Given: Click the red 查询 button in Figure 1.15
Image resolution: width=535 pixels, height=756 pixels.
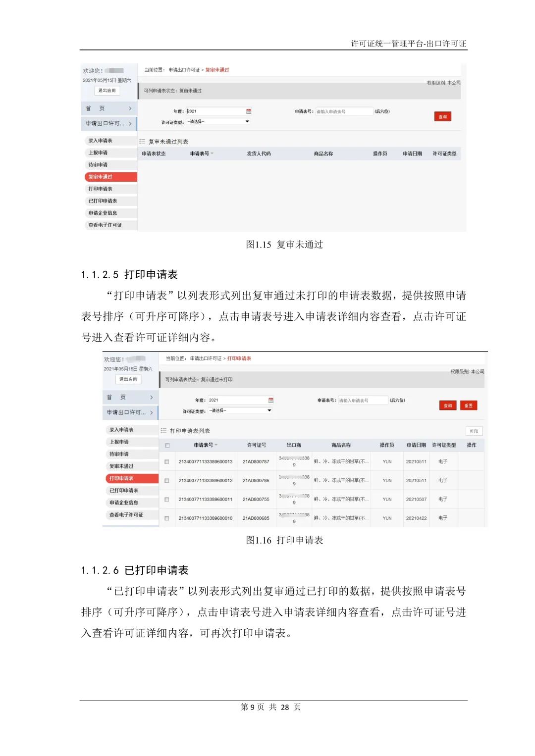Looking at the screenshot, I should [443, 117].
